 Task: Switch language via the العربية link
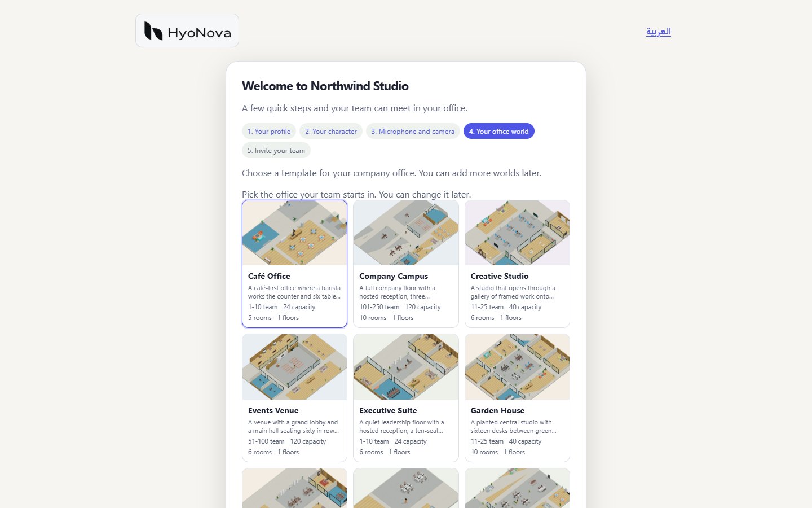[x=659, y=32]
